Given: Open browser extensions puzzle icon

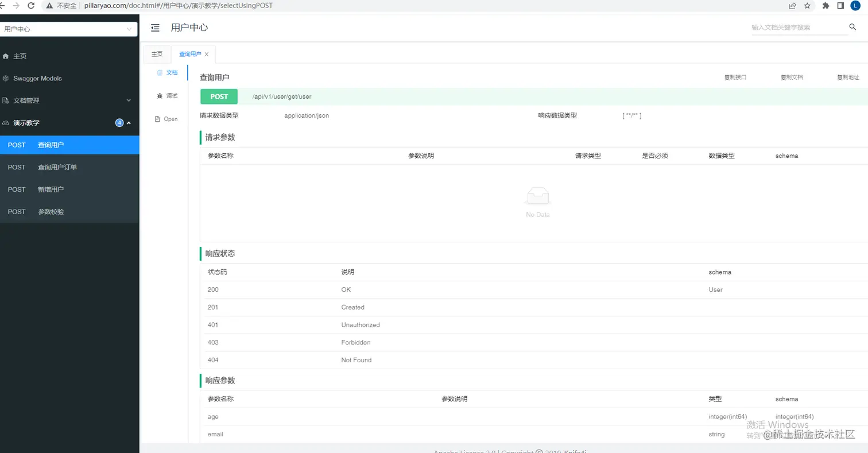Looking at the screenshot, I should tap(826, 6).
